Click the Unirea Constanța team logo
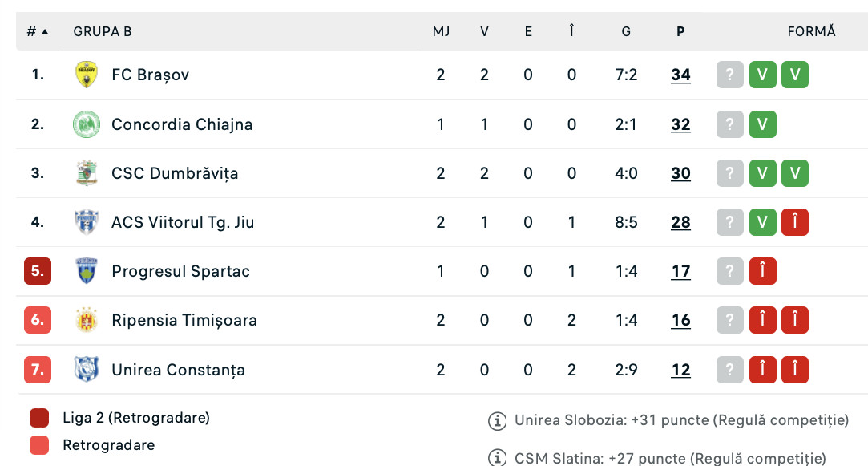The image size is (868, 466). point(86,370)
